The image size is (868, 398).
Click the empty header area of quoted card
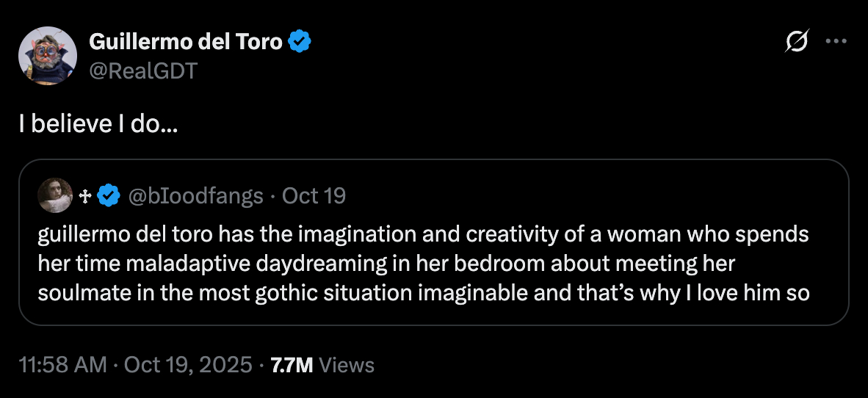[587, 195]
